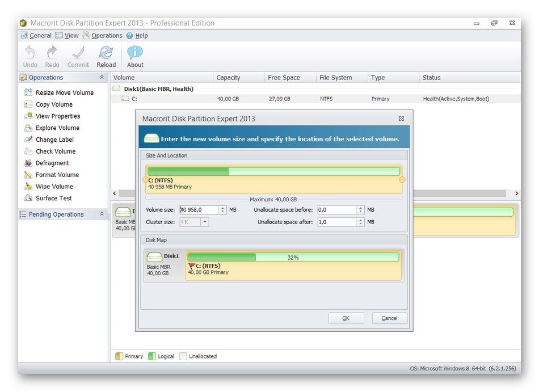Click the Unallocated legend color swatch

(x=183, y=356)
